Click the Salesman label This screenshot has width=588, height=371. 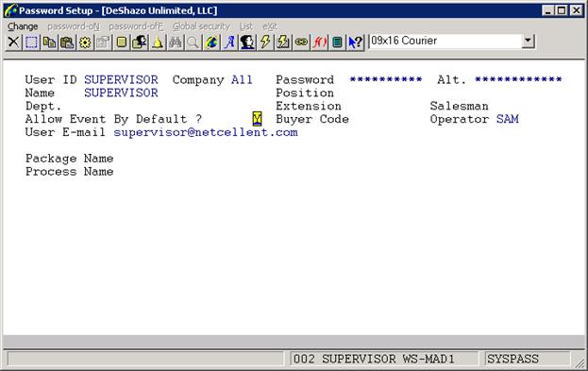pyautogui.click(x=460, y=106)
